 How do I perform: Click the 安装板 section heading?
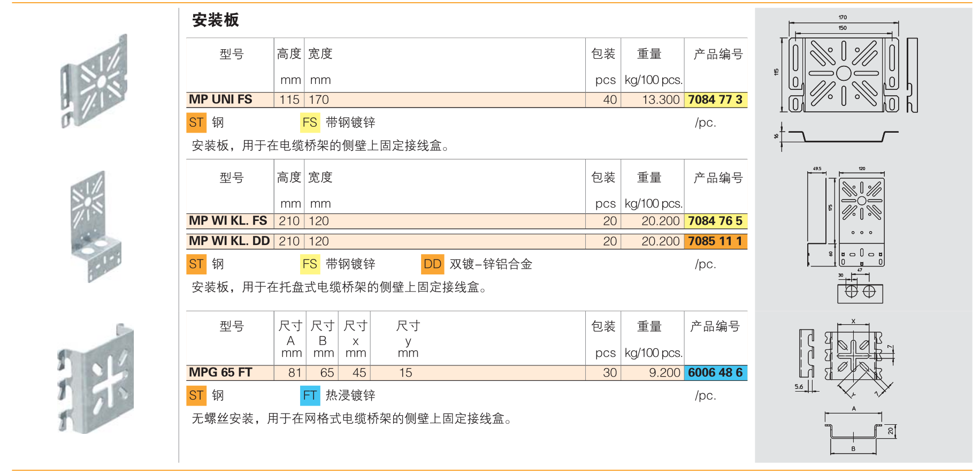point(216,20)
